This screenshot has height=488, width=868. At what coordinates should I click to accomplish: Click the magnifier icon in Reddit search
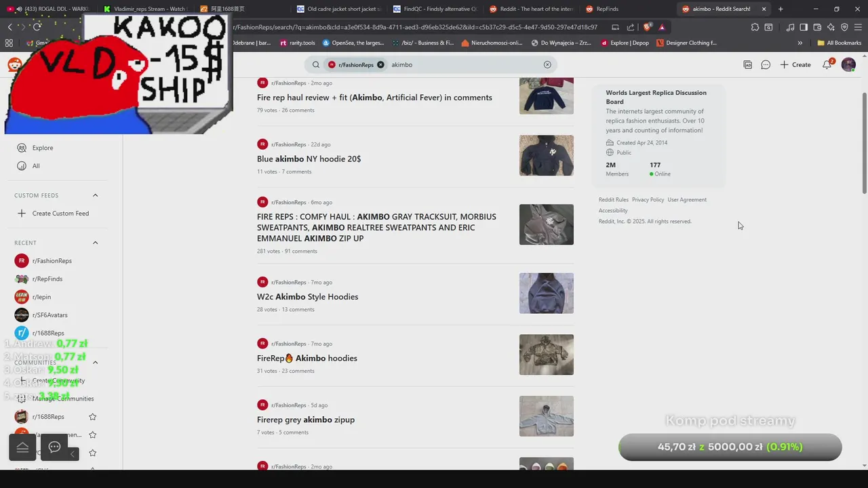(315, 64)
